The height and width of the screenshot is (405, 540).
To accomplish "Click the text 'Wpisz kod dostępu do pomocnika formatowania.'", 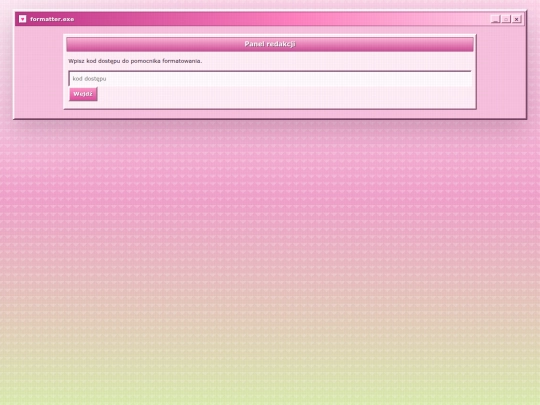I will [x=135, y=61].
